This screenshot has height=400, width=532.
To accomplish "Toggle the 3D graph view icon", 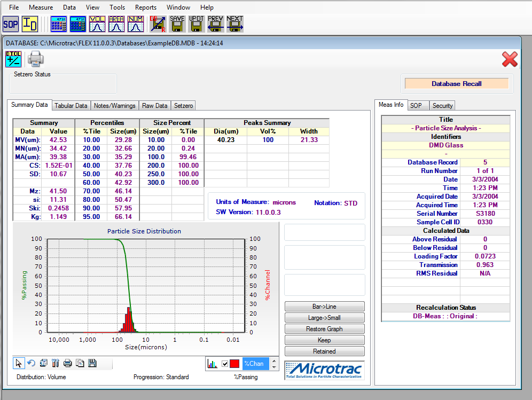I will pyautogui.click(x=43, y=363).
